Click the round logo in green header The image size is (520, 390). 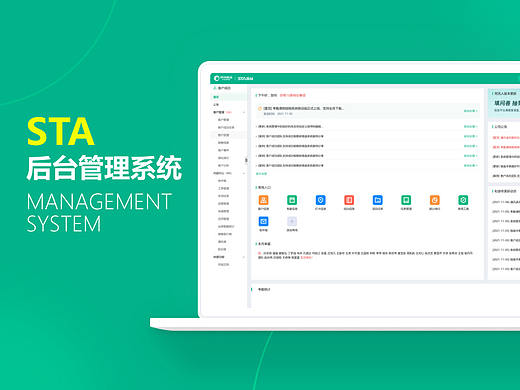[x=217, y=78]
